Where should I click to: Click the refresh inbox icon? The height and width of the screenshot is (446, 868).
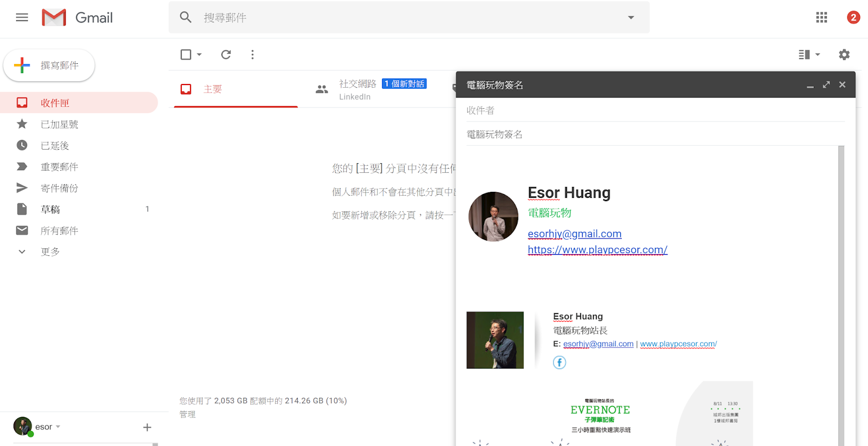[226, 54]
